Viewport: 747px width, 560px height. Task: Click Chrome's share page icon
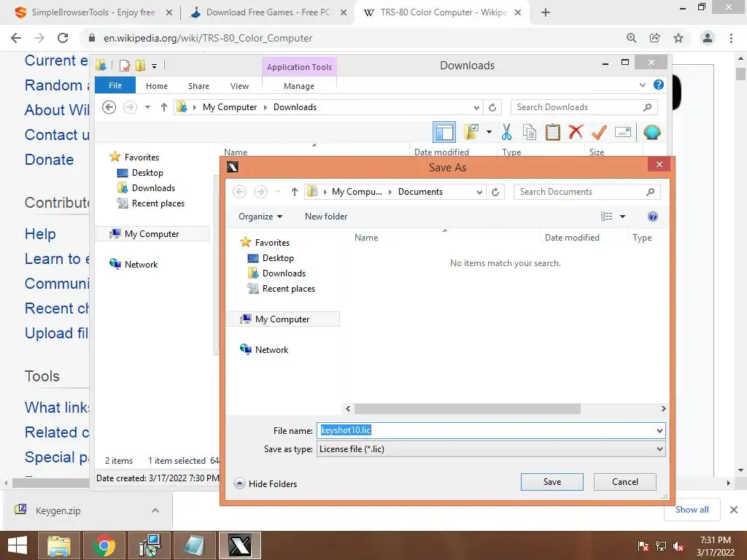point(655,38)
